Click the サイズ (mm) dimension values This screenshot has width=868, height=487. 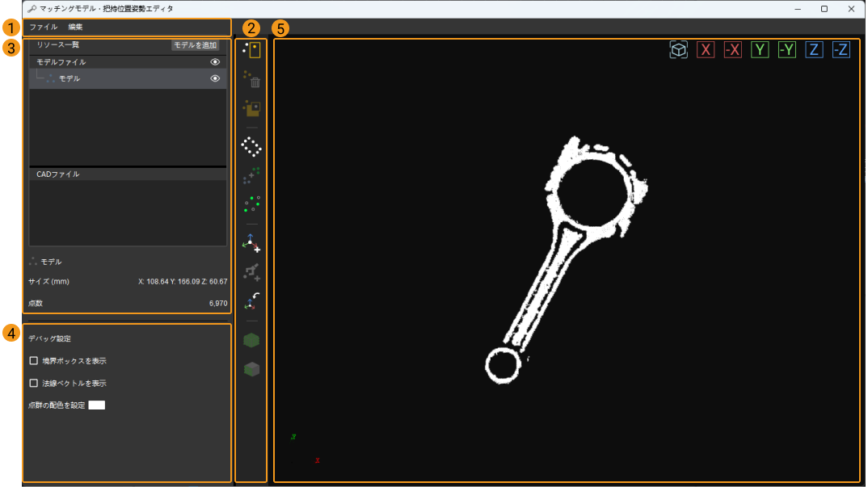click(183, 282)
